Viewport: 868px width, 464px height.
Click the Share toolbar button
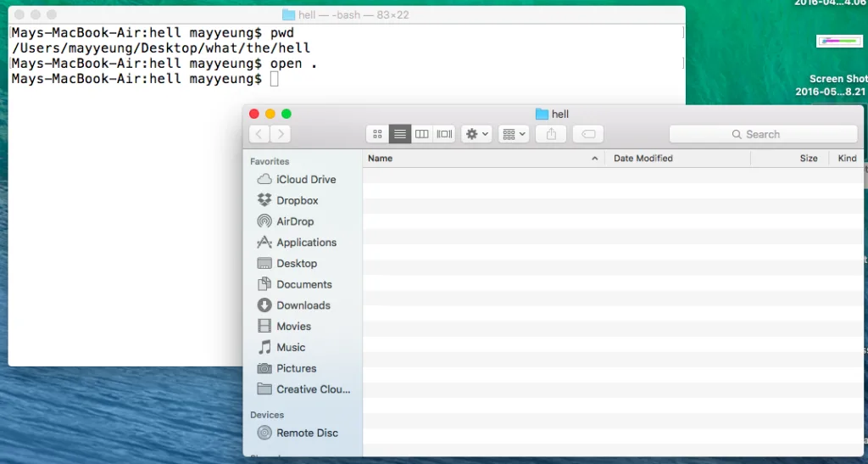coord(551,134)
